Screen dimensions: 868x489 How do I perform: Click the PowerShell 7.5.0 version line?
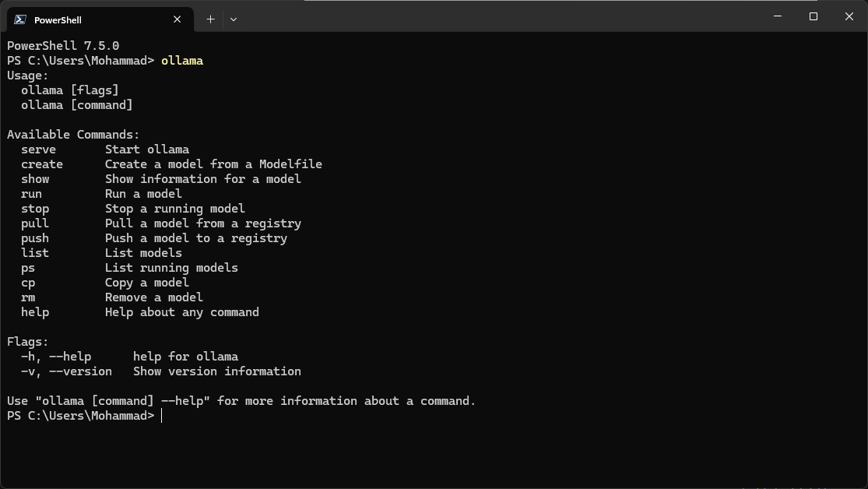click(63, 46)
